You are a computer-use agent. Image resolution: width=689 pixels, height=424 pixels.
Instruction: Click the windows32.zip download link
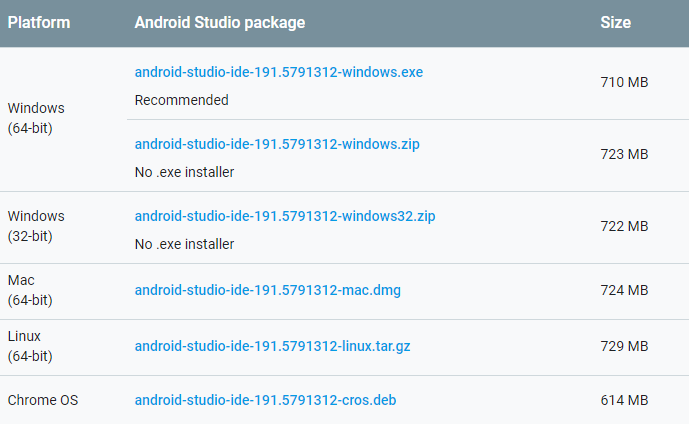coord(284,217)
